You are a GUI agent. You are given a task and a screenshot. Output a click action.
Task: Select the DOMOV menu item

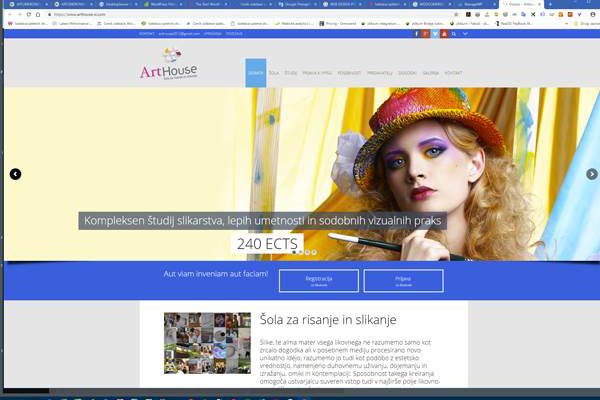point(256,73)
